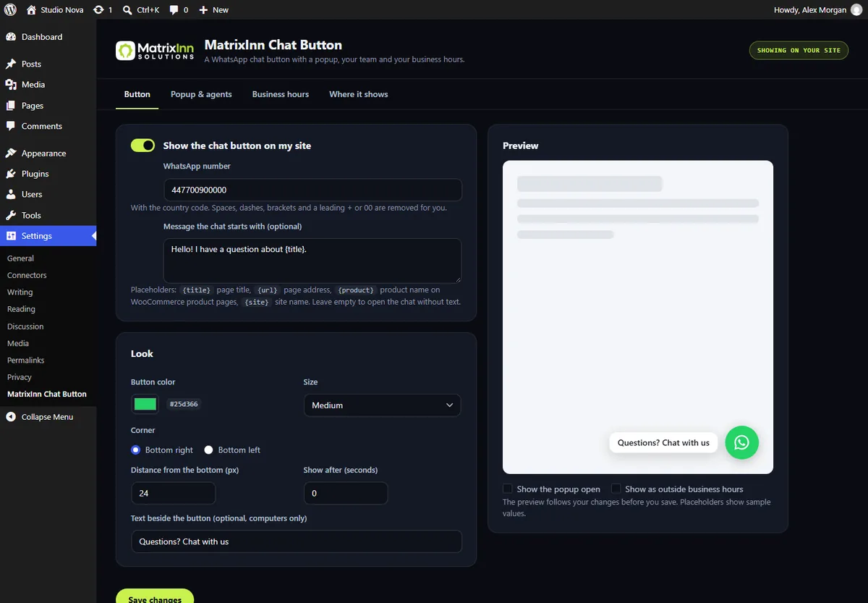This screenshot has height=603, width=868.
Task: Click the Show after seconds field
Action: coord(346,493)
